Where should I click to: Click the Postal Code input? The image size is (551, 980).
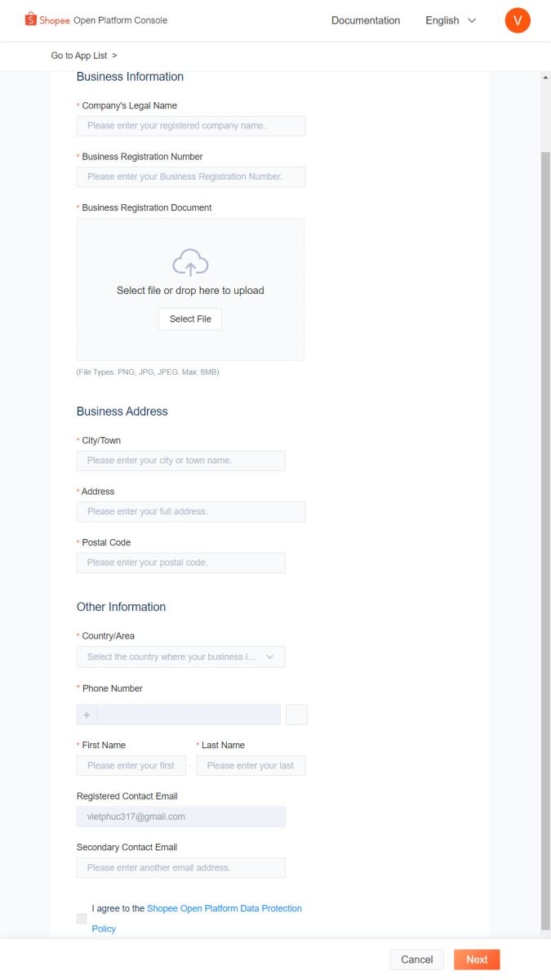pyautogui.click(x=181, y=563)
